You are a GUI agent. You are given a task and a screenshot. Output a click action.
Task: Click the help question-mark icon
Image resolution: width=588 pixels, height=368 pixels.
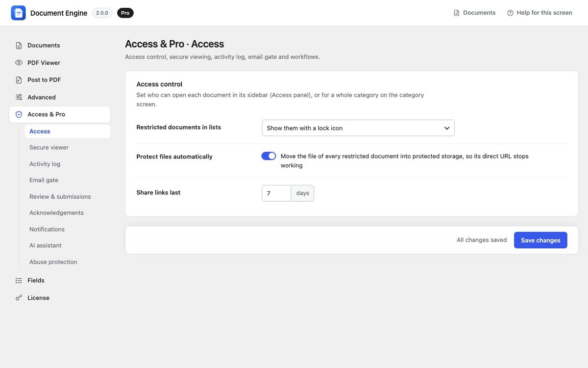tap(510, 13)
